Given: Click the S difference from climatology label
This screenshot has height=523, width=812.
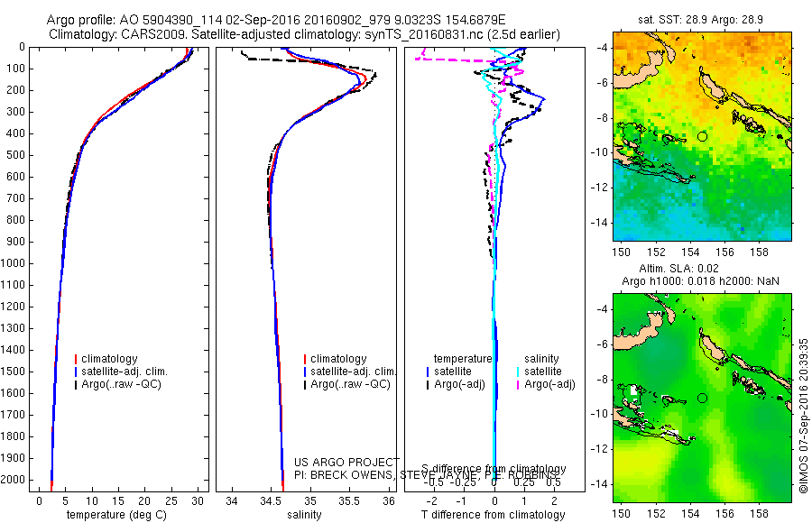Looking at the screenshot, I should (494, 469).
